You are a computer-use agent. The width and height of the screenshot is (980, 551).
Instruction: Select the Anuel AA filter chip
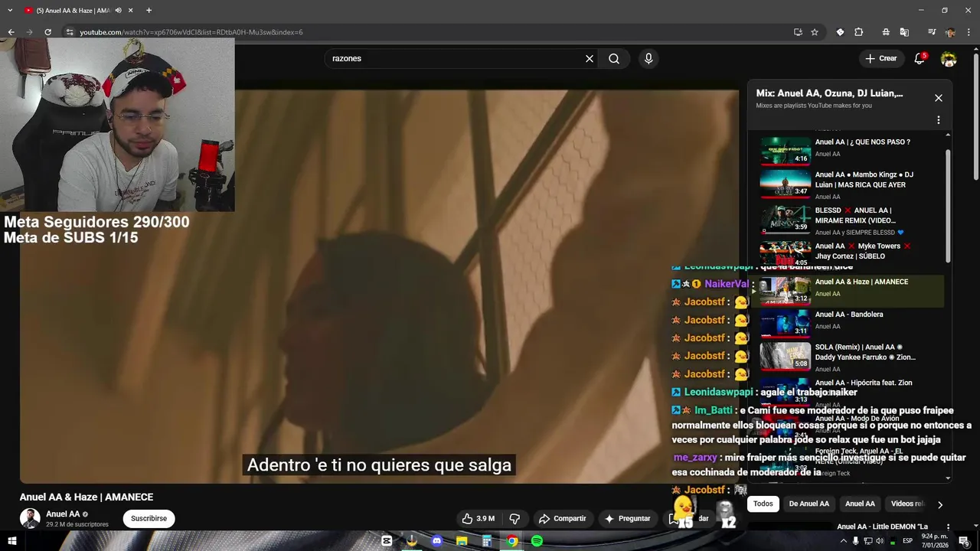click(x=860, y=504)
